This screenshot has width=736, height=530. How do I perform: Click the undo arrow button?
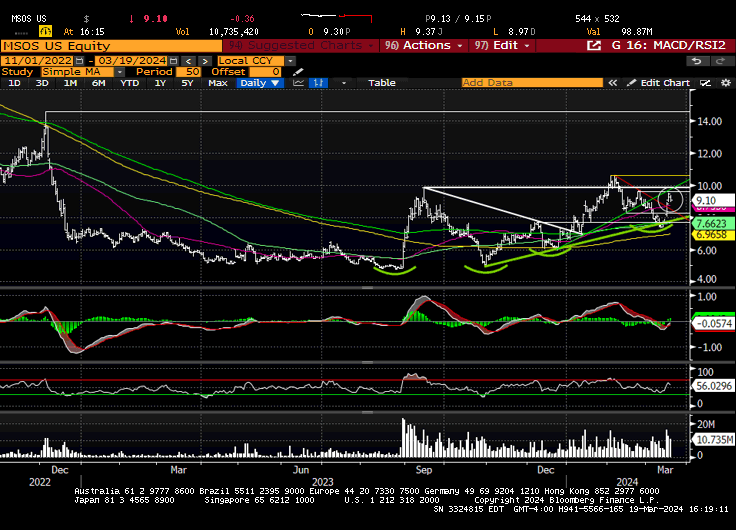[697, 61]
